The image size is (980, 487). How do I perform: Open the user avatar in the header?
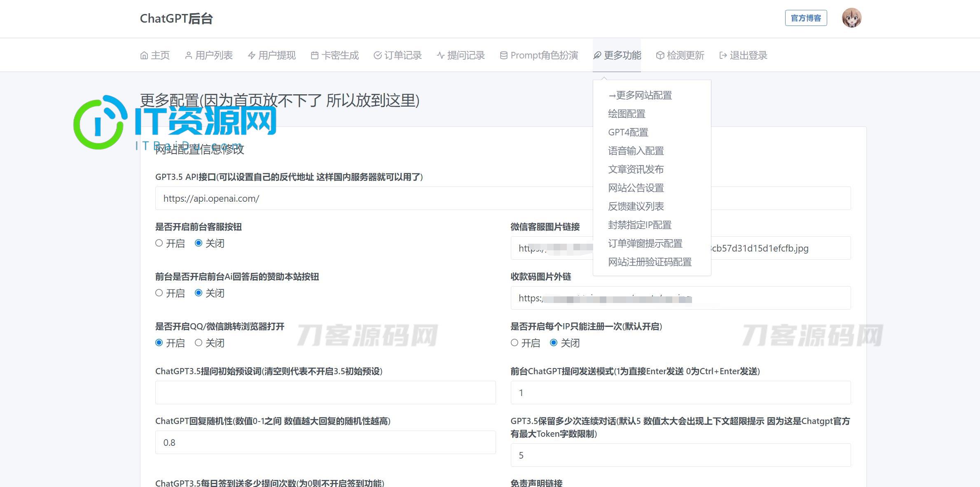click(851, 18)
